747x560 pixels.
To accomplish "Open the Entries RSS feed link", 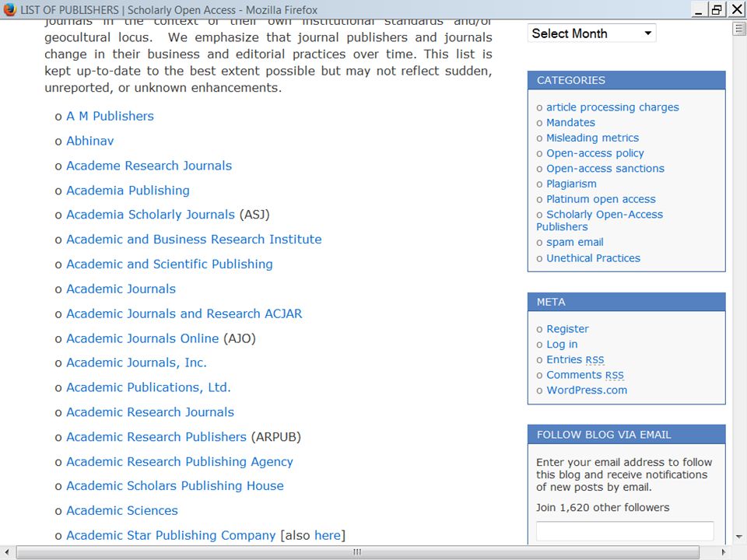I will pyautogui.click(x=575, y=359).
